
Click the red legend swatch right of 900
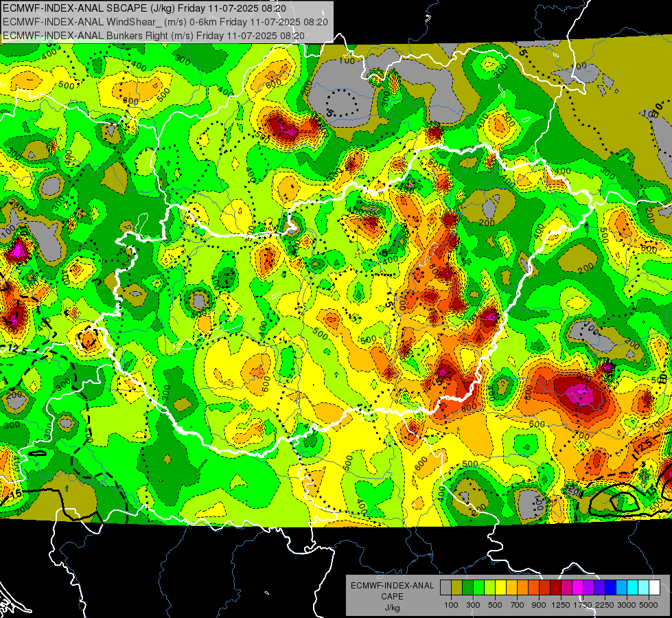[545, 588]
